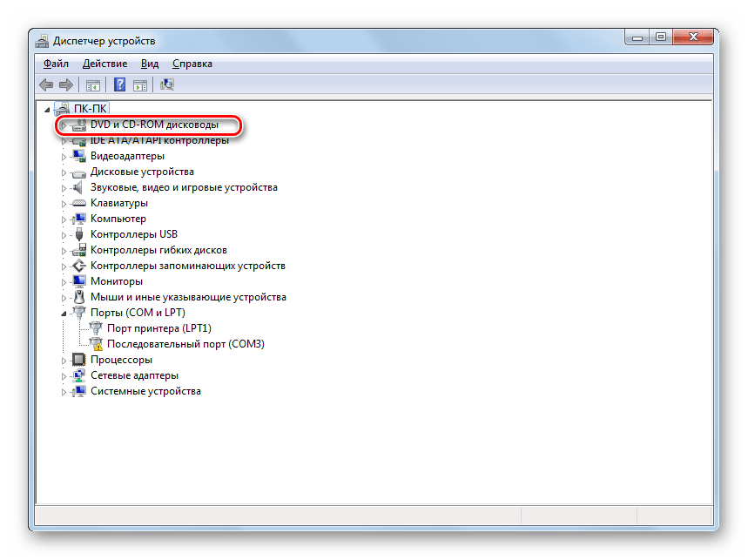The height and width of the screenshot is (560, 748).
Task: Click the Компьютер category icon
Action: click(x=78, y=219)
